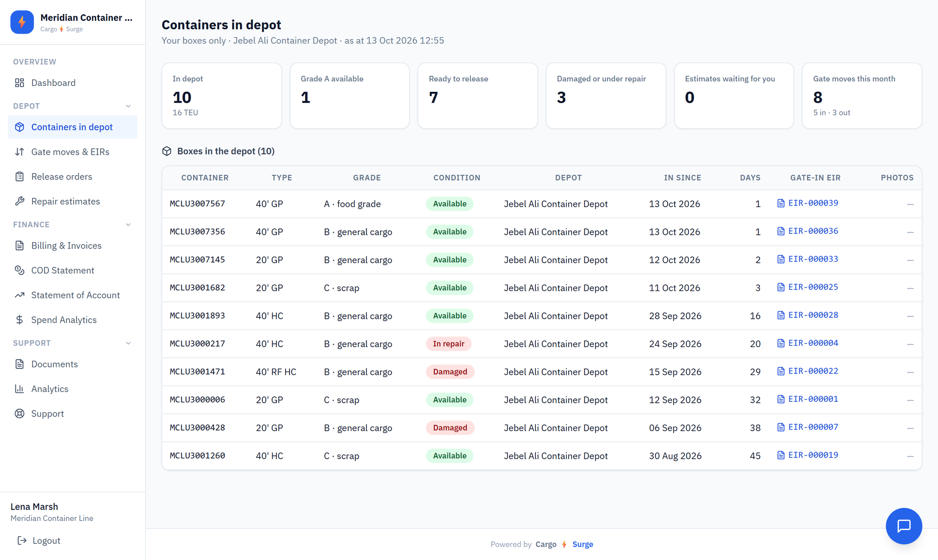Screen dimensions: 938x560
Task: Click the IN SINCE column header
Action: [682, 178]
